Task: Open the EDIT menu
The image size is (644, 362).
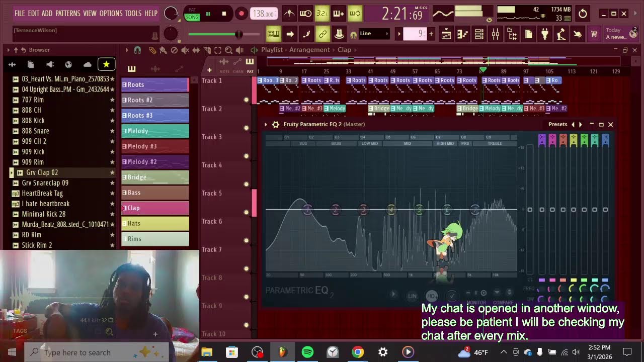Action: tap(33, 13)
